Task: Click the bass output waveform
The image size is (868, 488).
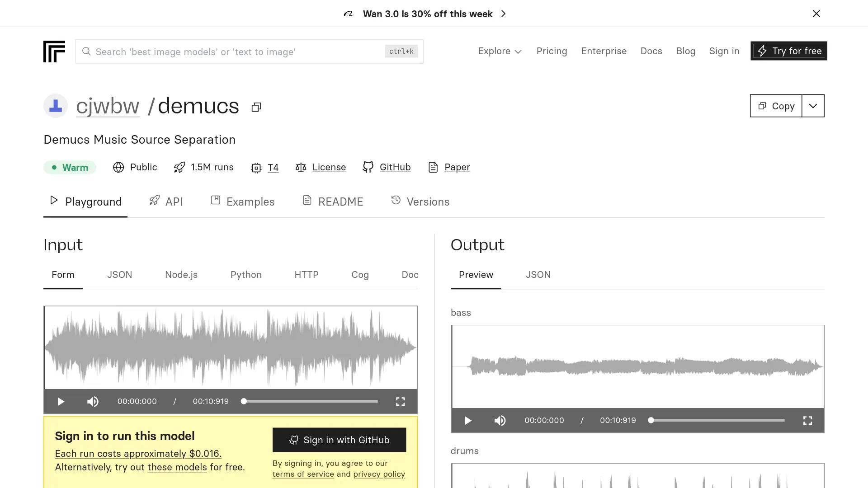Action: pyautogui.click(x=638, y=366)
